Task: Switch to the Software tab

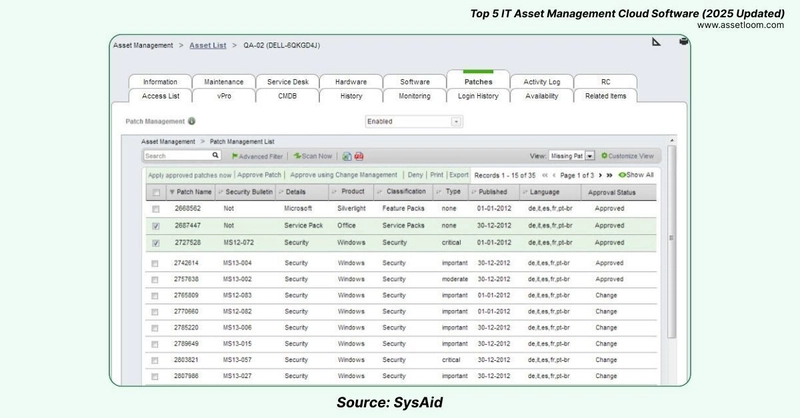Action: coord(415,82)
